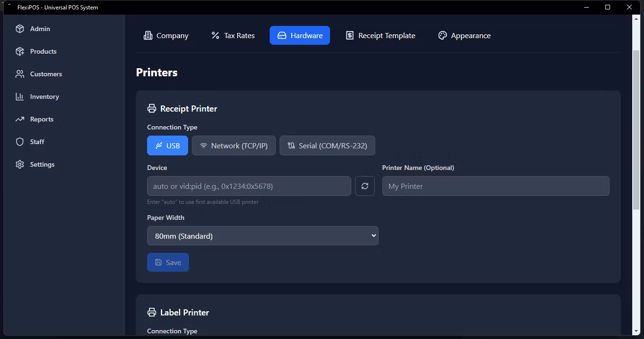Open the Paper Width dropdown
This screenshot has width=644, height=339.
[x=263, y=236]
